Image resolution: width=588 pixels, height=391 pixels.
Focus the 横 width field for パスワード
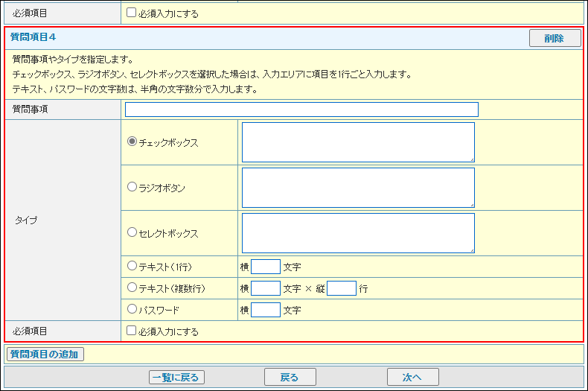266,310
